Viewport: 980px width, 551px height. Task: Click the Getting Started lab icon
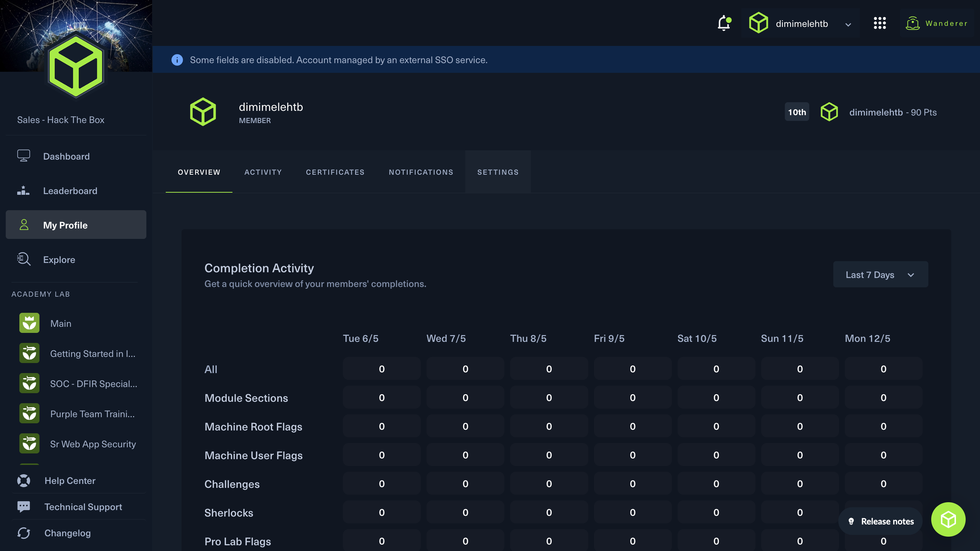coord(29,353)
